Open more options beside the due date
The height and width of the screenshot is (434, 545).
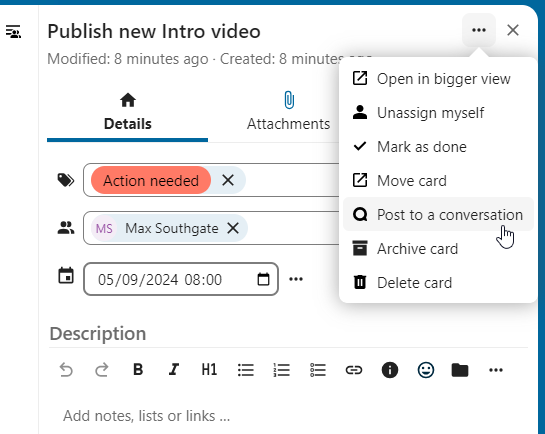[x=296, y=279]
